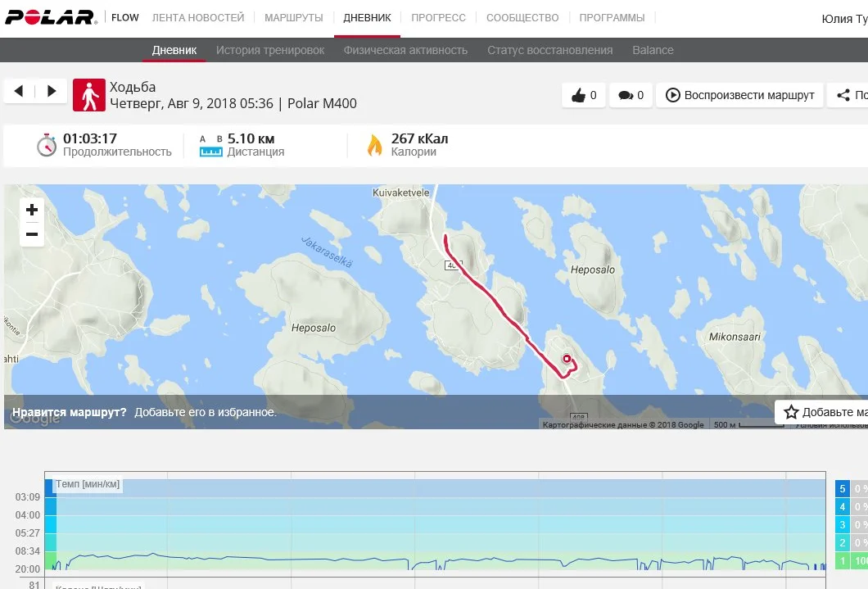Play the route with Воспроизвести маршрут

[740, 95]
